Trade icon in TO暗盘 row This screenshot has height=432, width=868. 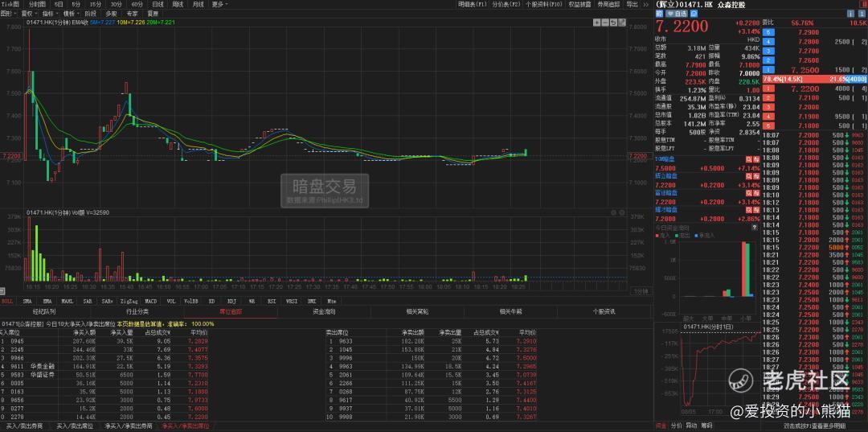click(756, 159)
